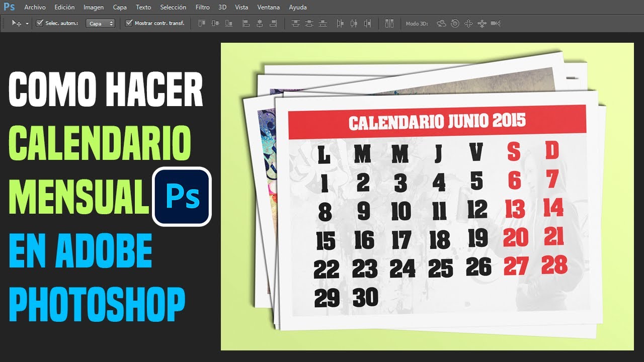Click the red weekday letter S

[514, 152]
